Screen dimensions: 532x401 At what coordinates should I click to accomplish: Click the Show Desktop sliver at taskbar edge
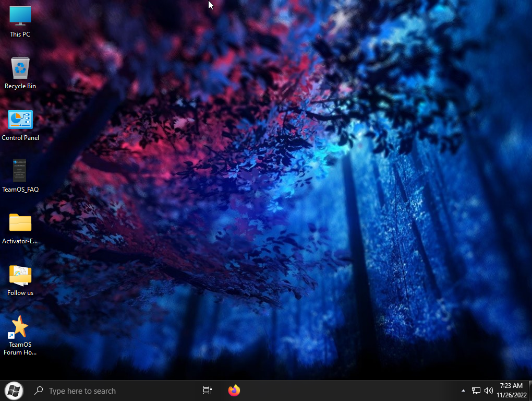tap(530, 391)
